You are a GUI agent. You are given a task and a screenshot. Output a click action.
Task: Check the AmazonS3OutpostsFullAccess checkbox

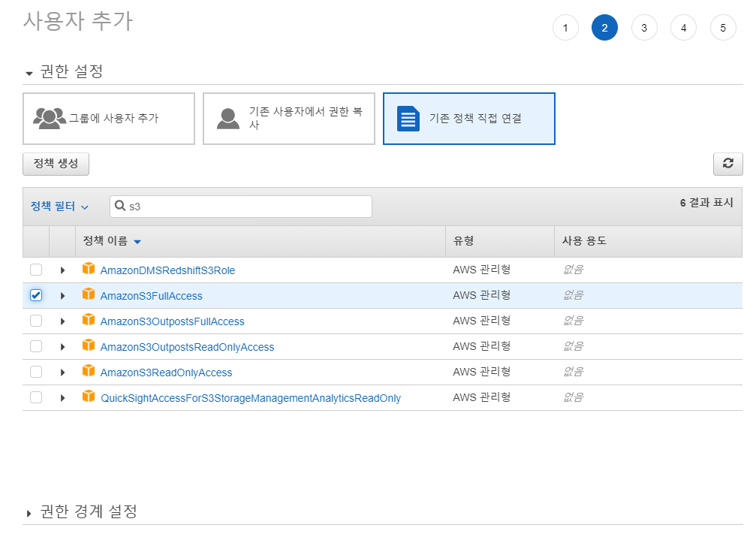(x=36, y=321)
